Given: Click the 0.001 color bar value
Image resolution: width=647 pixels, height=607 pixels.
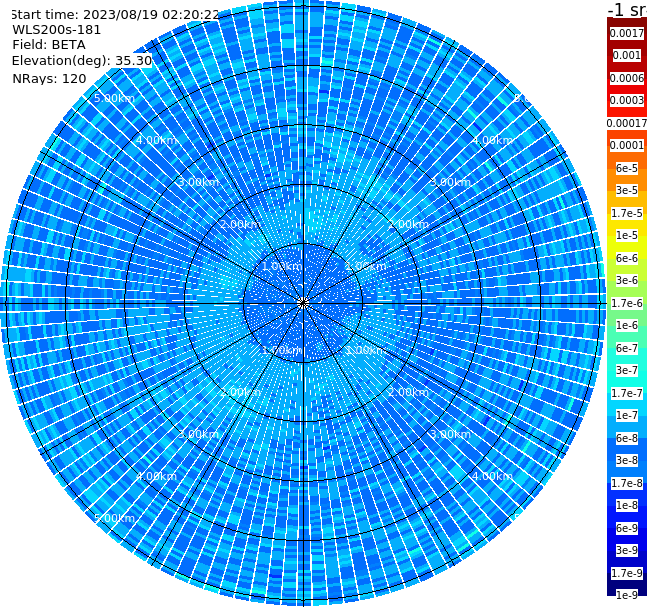Looking at the screenshot, I should point(627,56).
